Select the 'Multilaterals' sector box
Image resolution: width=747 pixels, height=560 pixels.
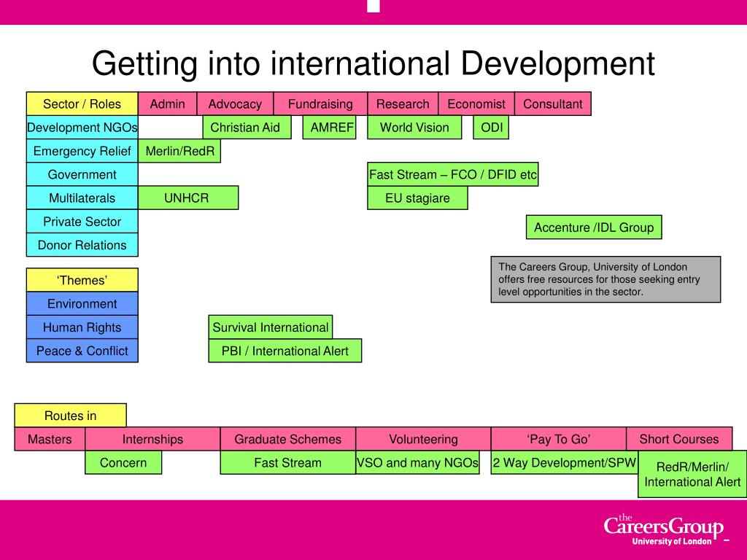82,198
